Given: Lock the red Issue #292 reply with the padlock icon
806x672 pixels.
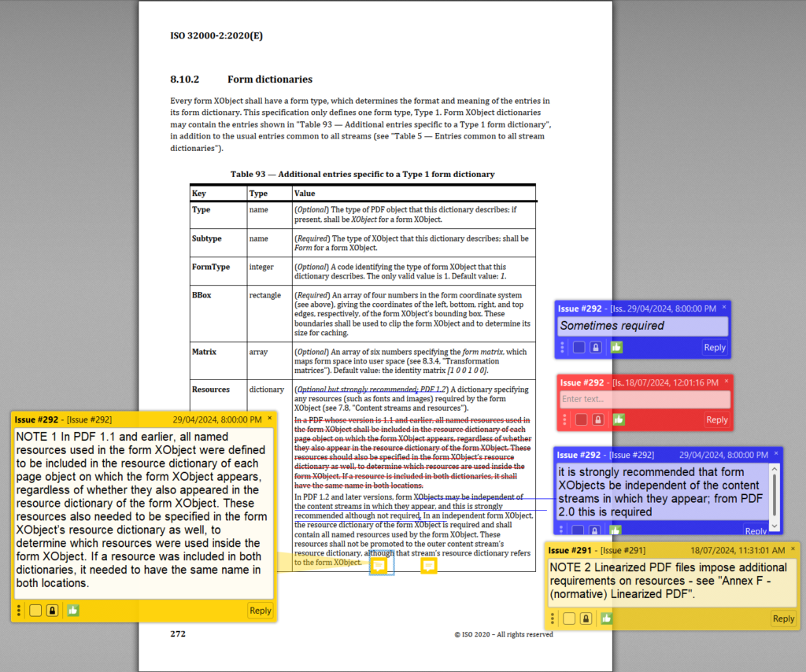Looking at the screenshot, I should tap(597, 419).
